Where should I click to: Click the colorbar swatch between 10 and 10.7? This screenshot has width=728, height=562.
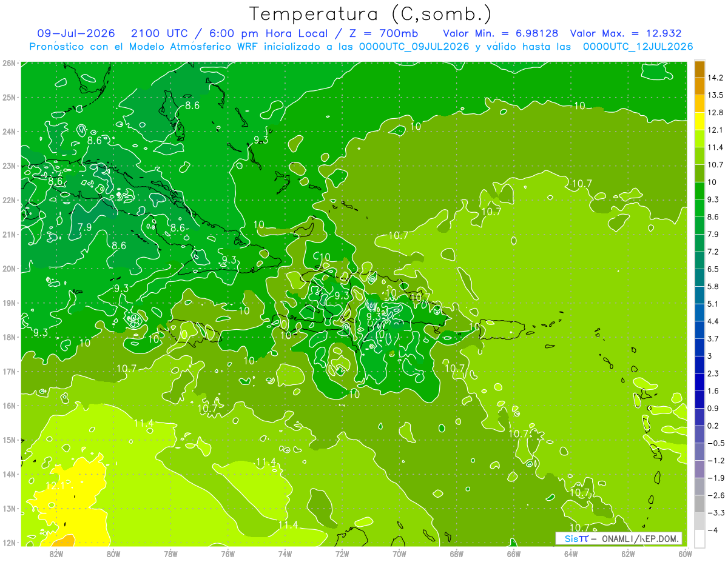699,173
